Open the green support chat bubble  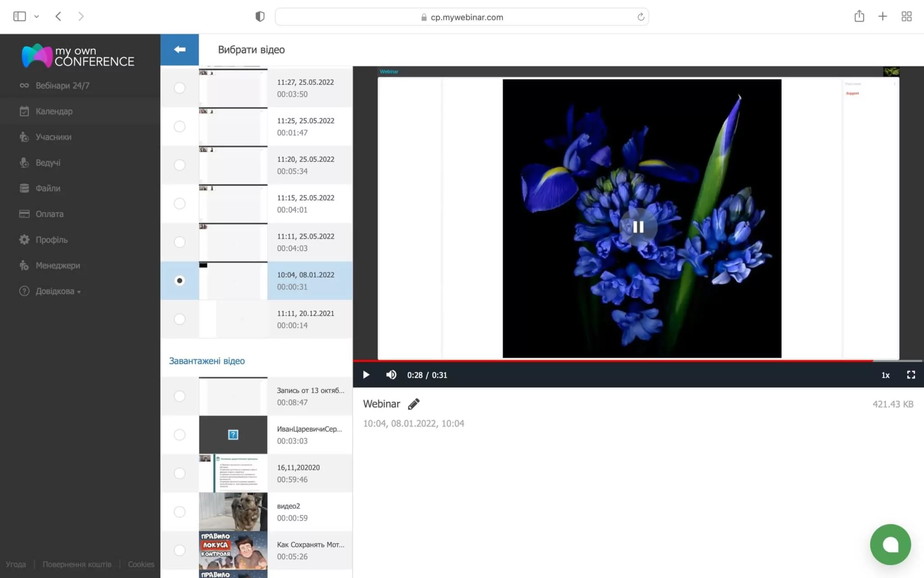[890, 544]
